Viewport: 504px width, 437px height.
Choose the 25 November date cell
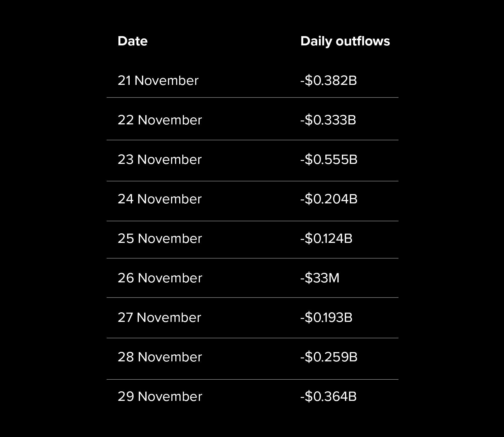160,239
